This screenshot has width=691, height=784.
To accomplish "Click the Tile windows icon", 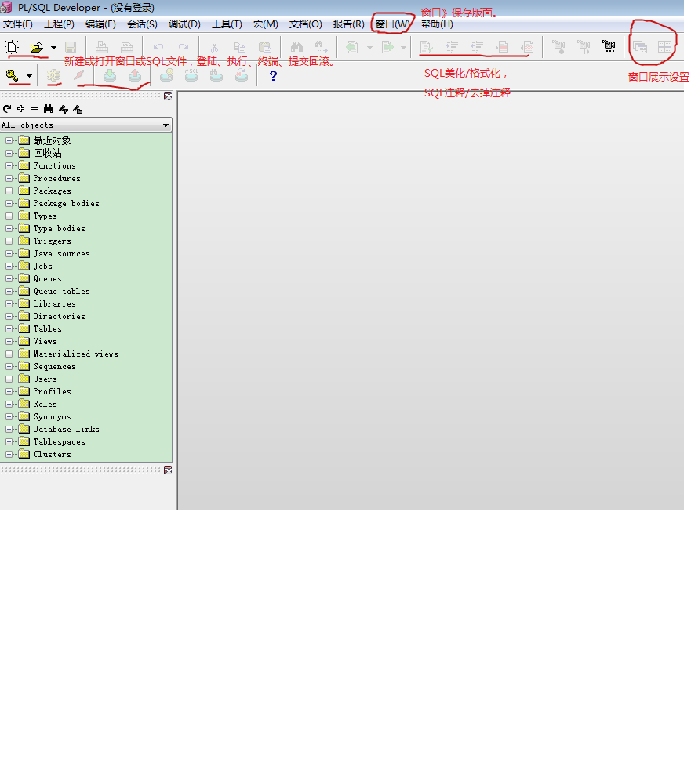I will (664, 48).
